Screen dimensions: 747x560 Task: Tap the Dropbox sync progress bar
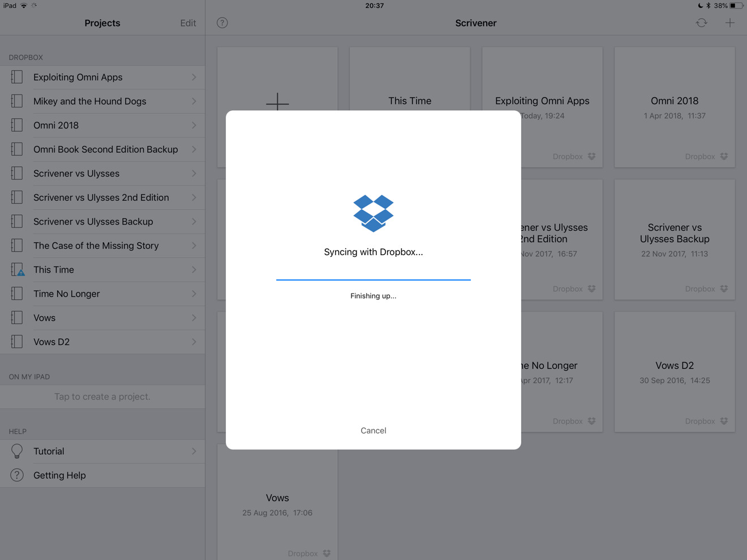pyautogui.click(x=373, y=279)
